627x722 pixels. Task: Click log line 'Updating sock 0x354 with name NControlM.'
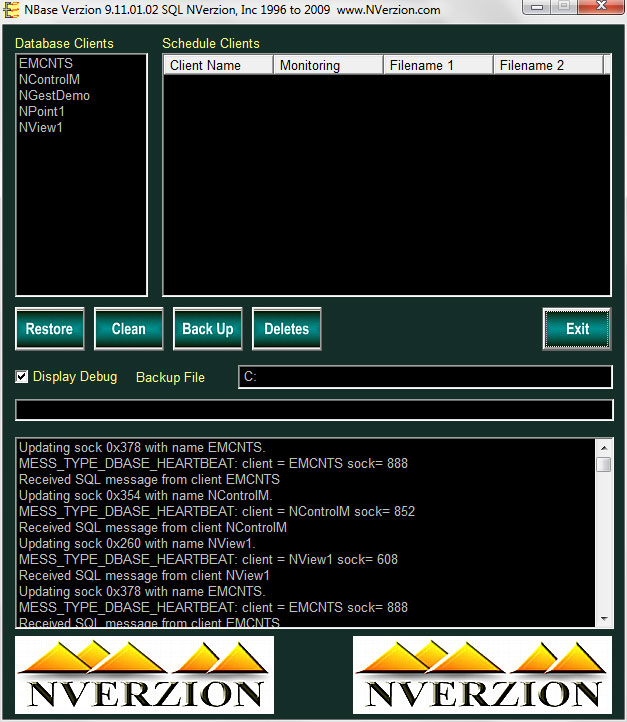(145, 495)
